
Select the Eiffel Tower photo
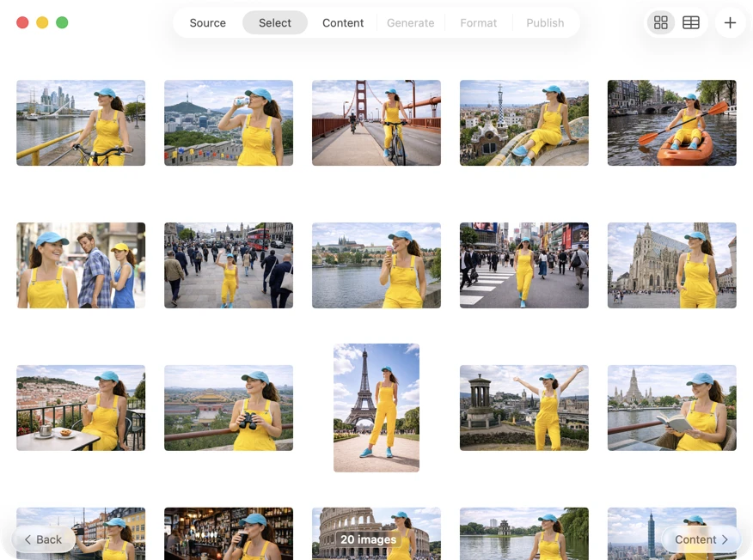point(376,407)
